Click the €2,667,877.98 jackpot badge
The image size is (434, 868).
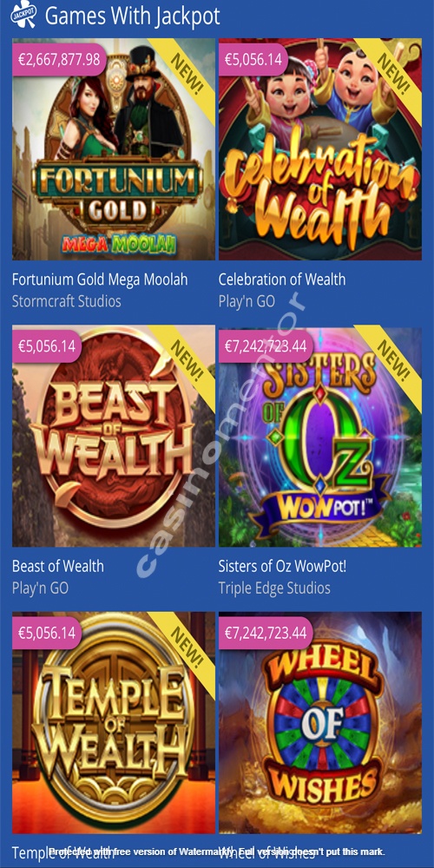(x=59, y=59)
